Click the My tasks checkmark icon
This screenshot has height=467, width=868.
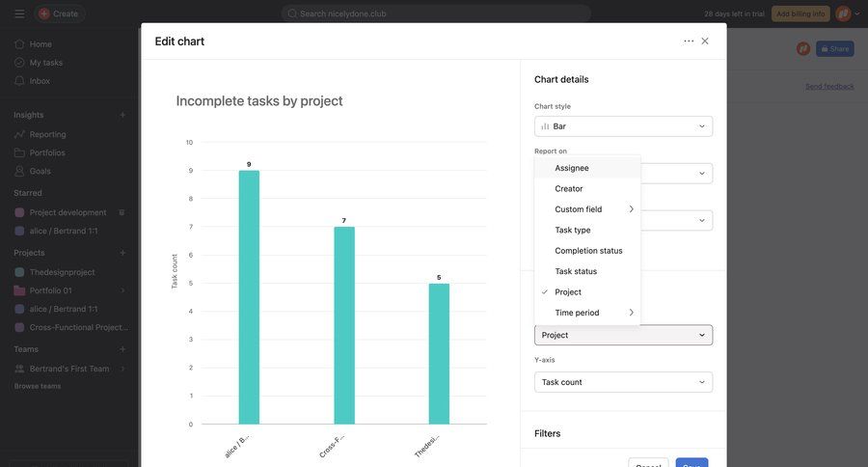[x=19, y=63]
